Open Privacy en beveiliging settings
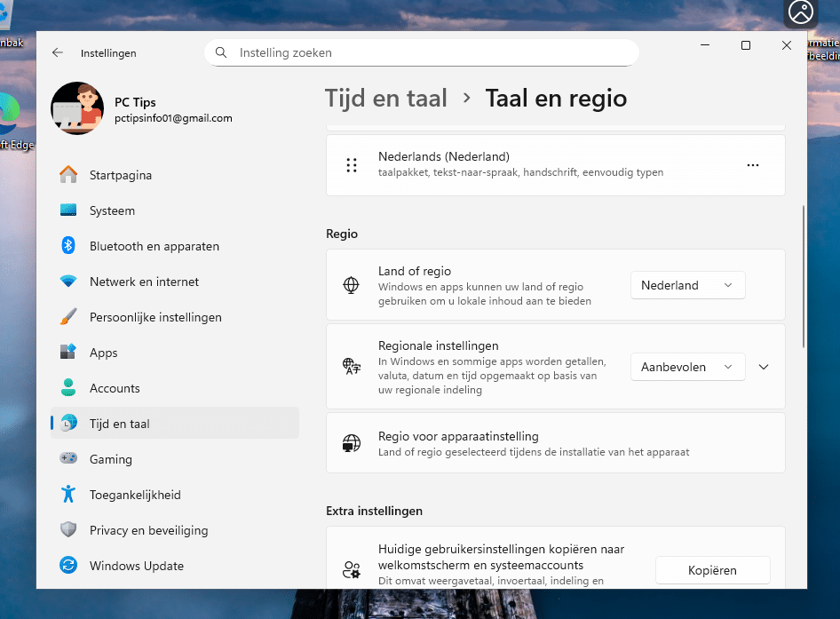Screen dimensions: 840x619 click(x=148, y=530)
